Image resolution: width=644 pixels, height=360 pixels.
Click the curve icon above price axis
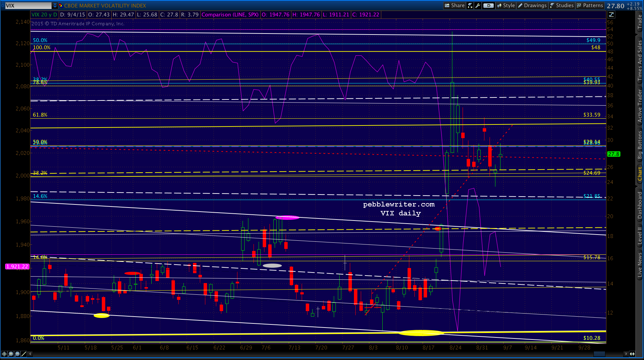pyautogui.click(x=611, y=14)
